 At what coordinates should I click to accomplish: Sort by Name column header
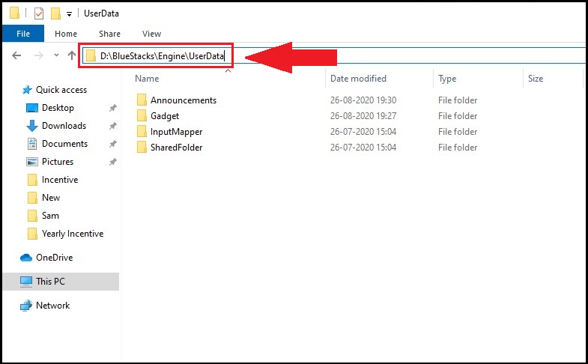(x=147, y=79)
